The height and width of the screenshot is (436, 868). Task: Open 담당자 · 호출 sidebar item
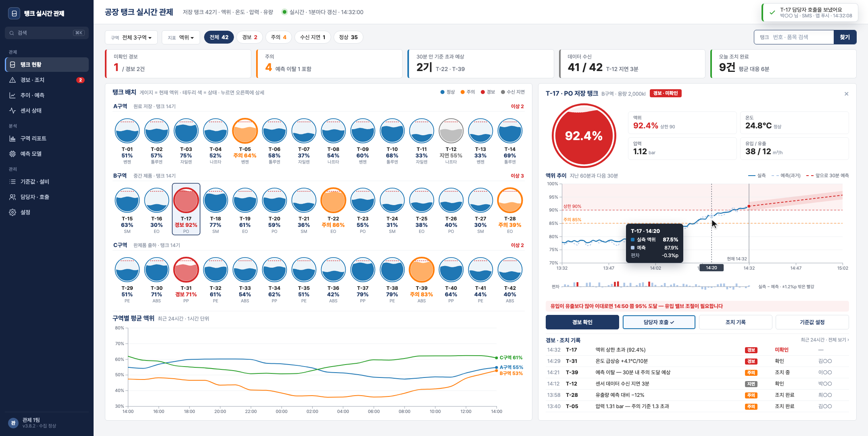pos(47,197)
